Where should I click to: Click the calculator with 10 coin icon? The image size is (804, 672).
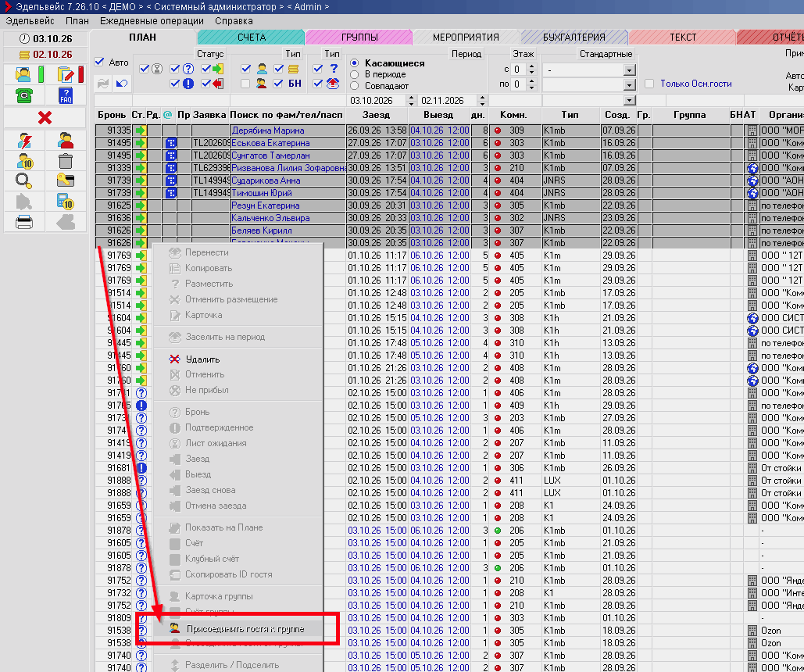pos(66,202)
